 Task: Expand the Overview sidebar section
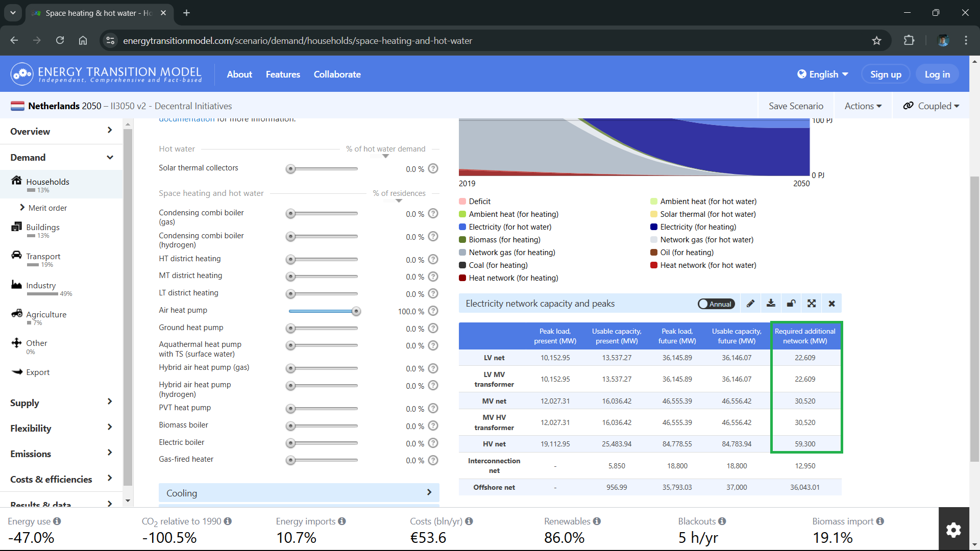click(61, 131)
